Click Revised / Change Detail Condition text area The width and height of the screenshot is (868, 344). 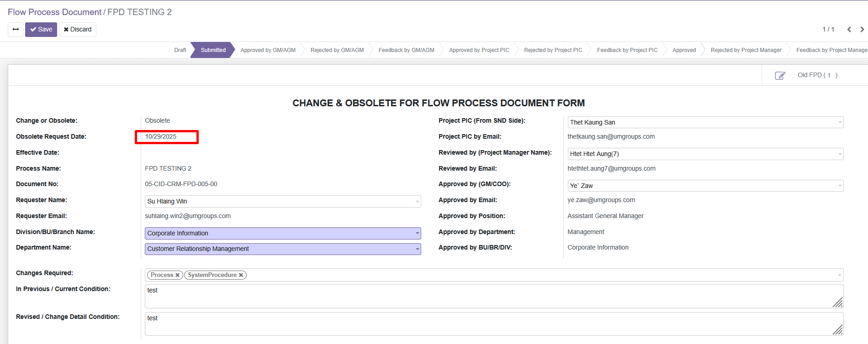pos(494,324)
